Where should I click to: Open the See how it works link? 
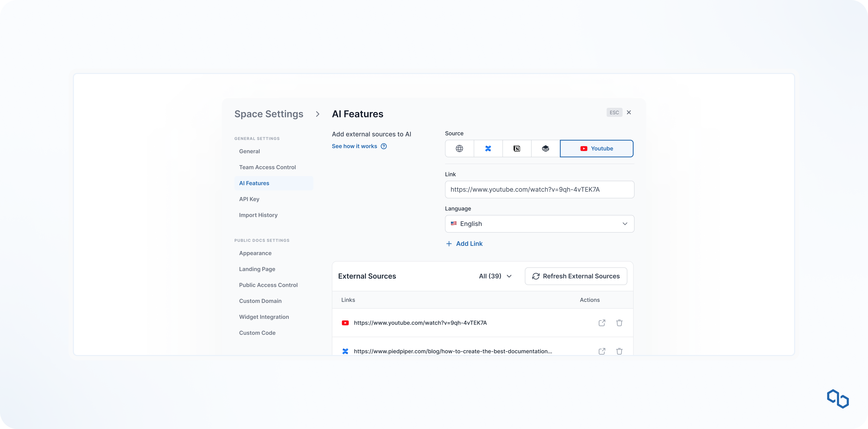(354, 146)
